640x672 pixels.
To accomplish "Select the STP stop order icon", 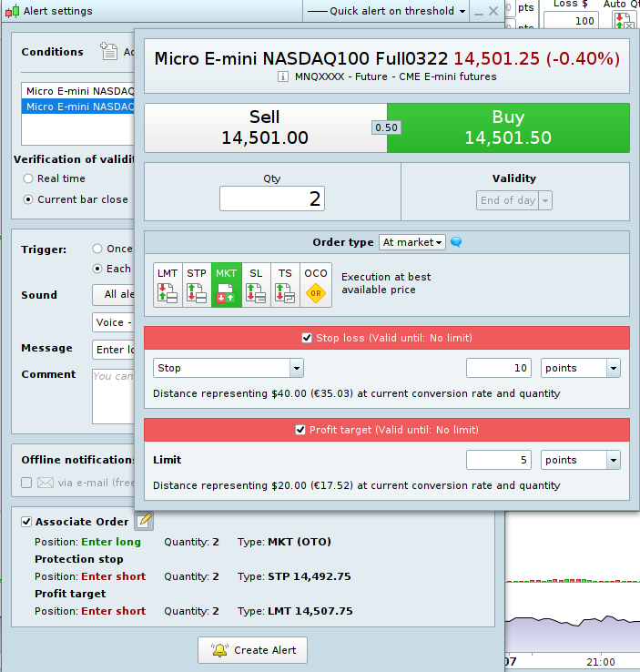I will pyautogui.click(x=197, y=285).
